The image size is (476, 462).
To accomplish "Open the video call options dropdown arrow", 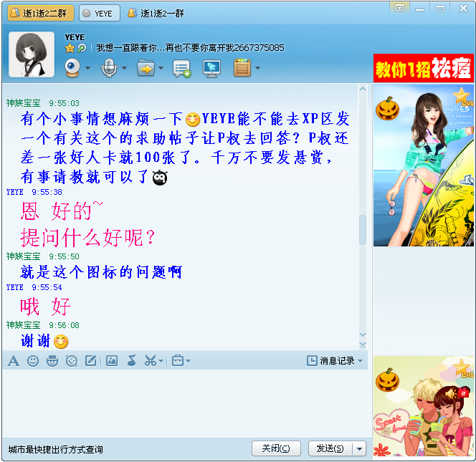I will coord(87,68).
